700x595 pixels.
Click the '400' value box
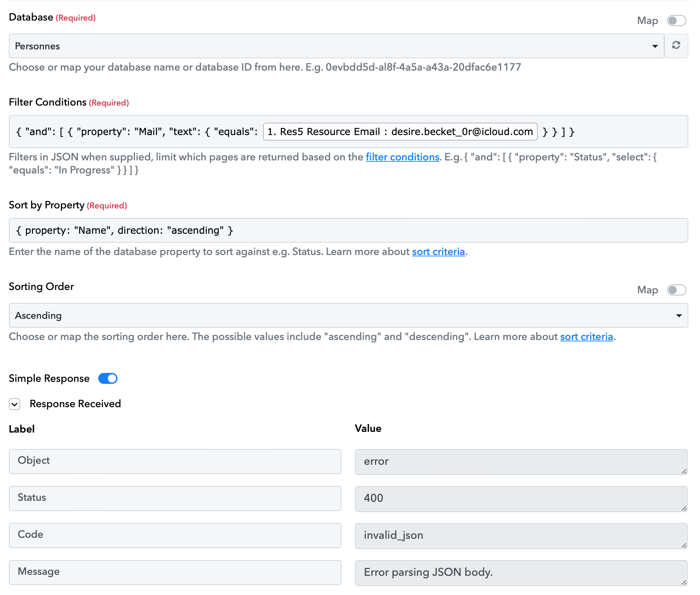[521, 499]
